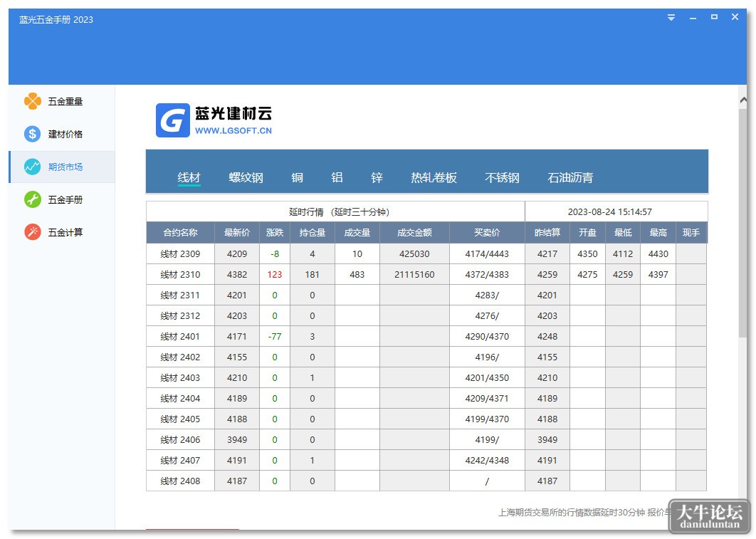The height and width of the screenshot is (539, 756).
Task: Minimize the 蓝光五金手册 window
Action: click(693, 18)
